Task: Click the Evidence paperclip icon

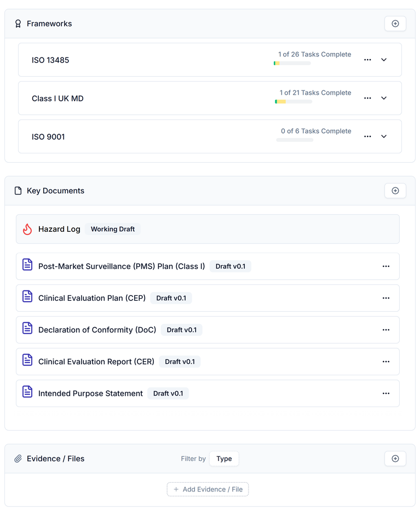Action: (x=18, y=459)
